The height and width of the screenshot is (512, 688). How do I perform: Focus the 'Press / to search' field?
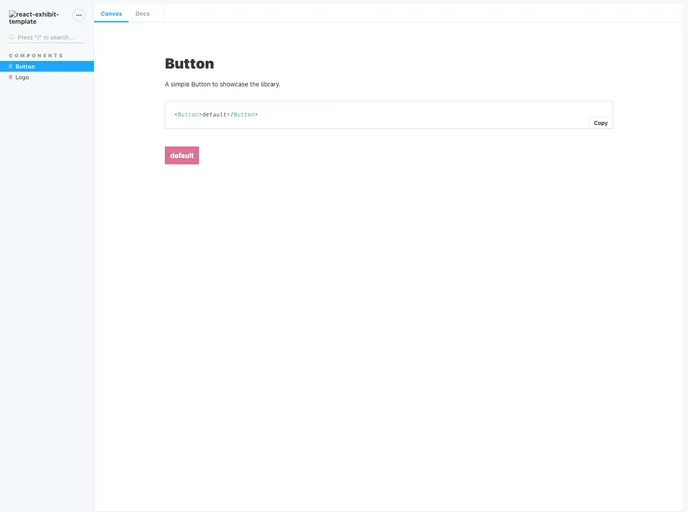tap(47, 37)
